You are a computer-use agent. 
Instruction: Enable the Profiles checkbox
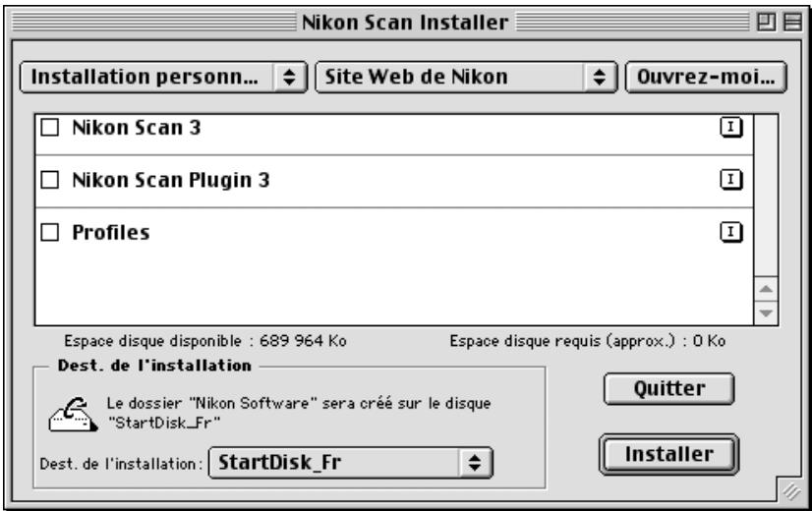50,232
